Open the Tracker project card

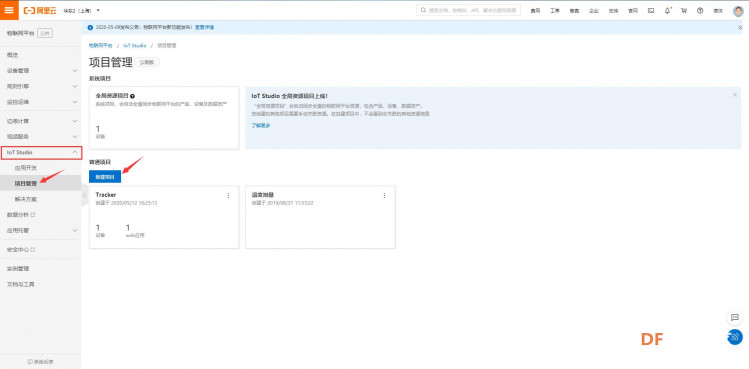click(x=164, y=217)
